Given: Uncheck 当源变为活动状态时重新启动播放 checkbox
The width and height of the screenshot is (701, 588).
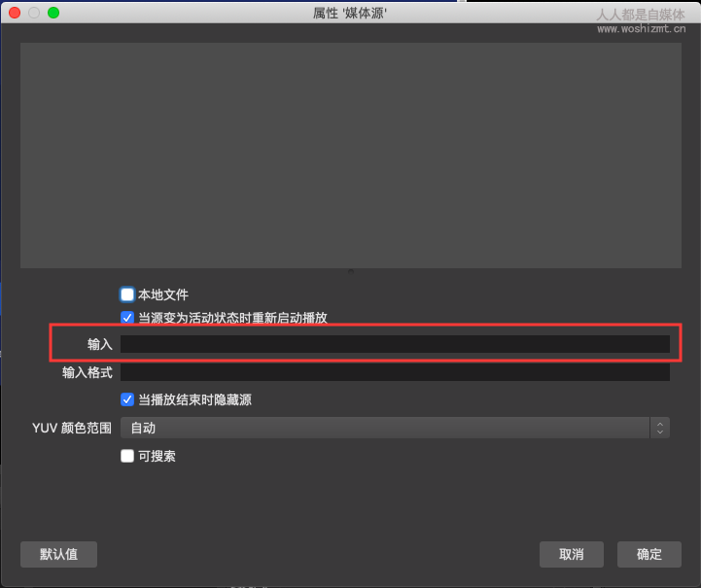Looking at the screenshot, I should tap(127, 317).
